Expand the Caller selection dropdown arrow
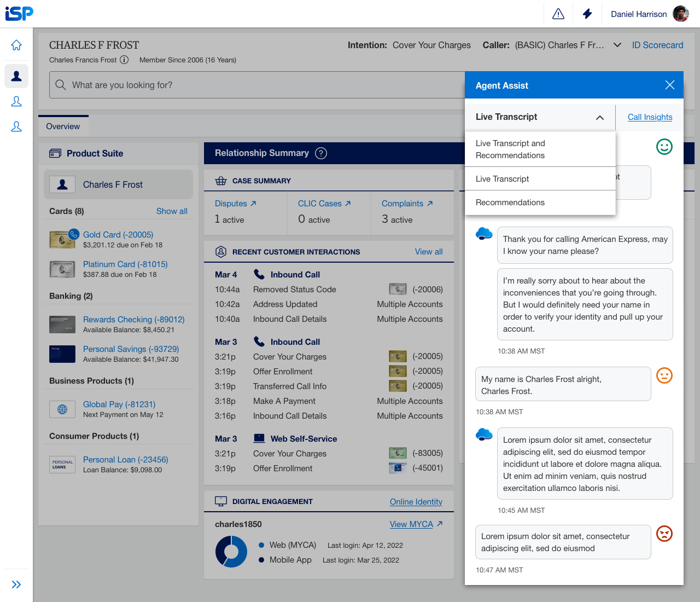 pos(617,45)
